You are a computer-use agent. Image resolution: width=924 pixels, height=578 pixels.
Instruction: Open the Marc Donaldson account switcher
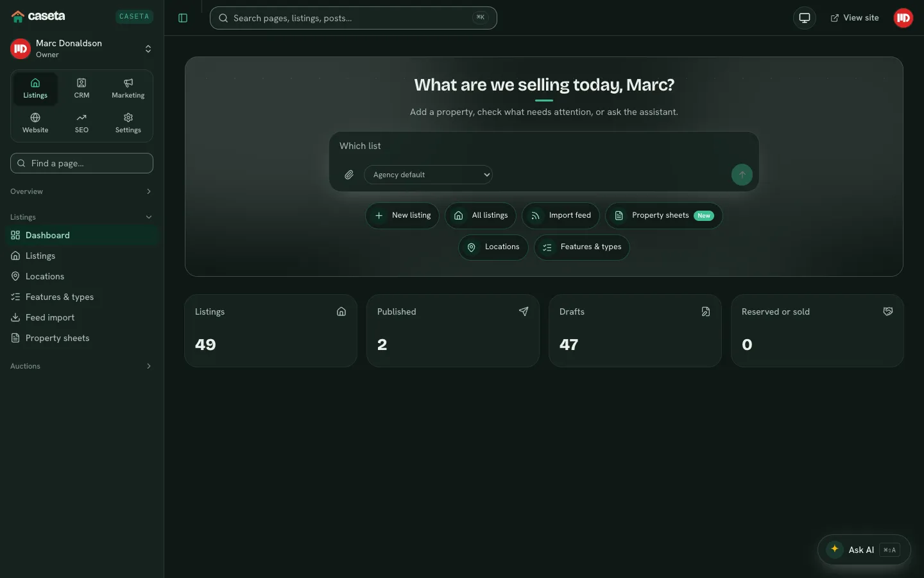(81, 49)
